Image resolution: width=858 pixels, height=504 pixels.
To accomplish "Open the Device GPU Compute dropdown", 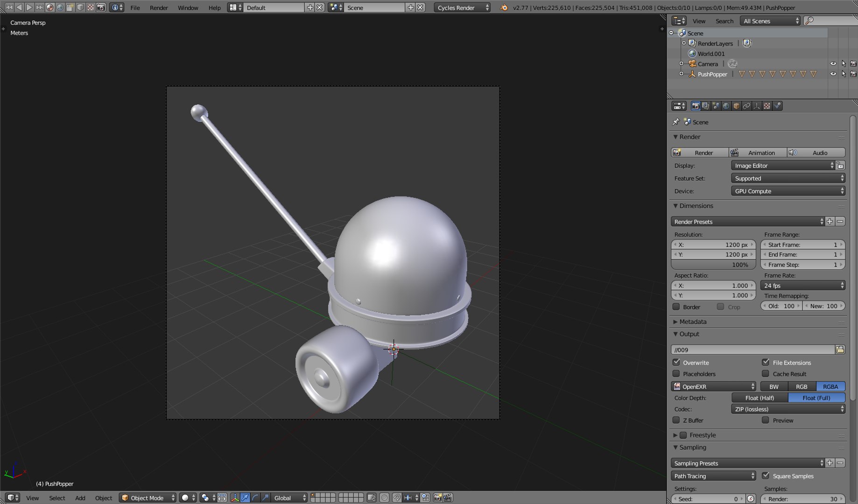I will (788, 191).
